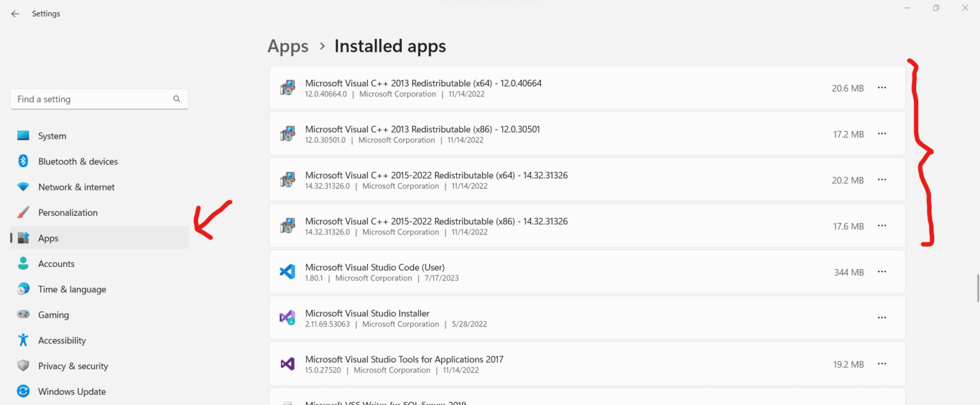
Task: Click the Accessibility figure icon
Action: click(24, 340)
